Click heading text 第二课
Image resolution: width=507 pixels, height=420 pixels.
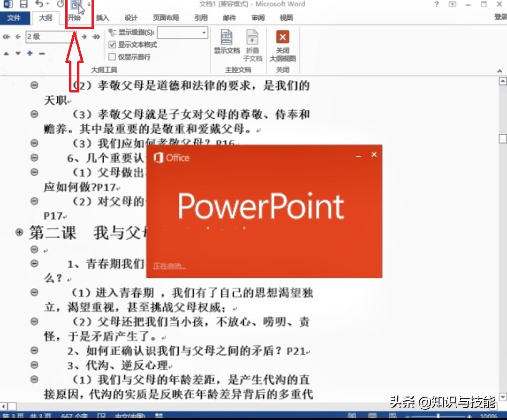[x=53, y=232]
